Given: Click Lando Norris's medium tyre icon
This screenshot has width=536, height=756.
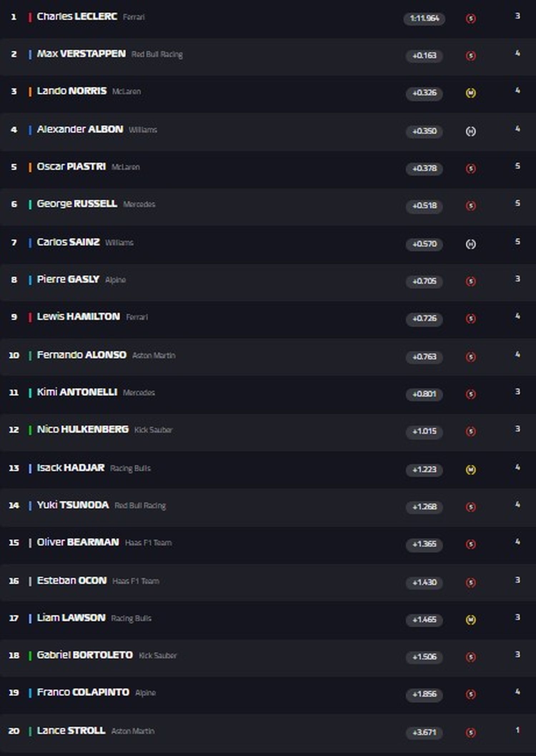Looking at the screenshot, I should click(x=471, y=93).
